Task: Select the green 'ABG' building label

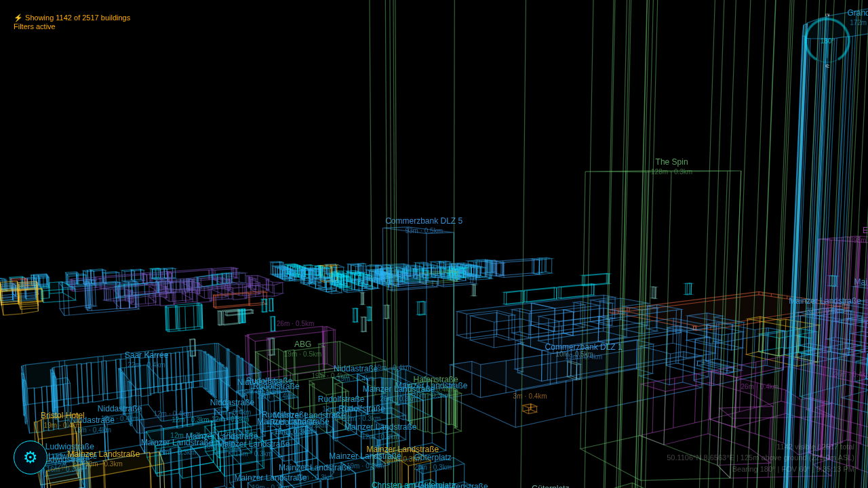Action: (x=302, y=344)
